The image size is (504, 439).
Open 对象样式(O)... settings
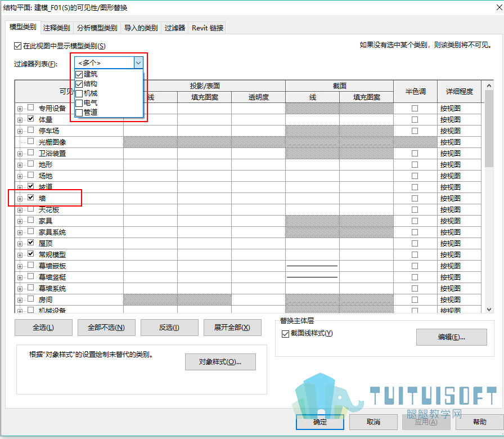click(x=220, y=362)
